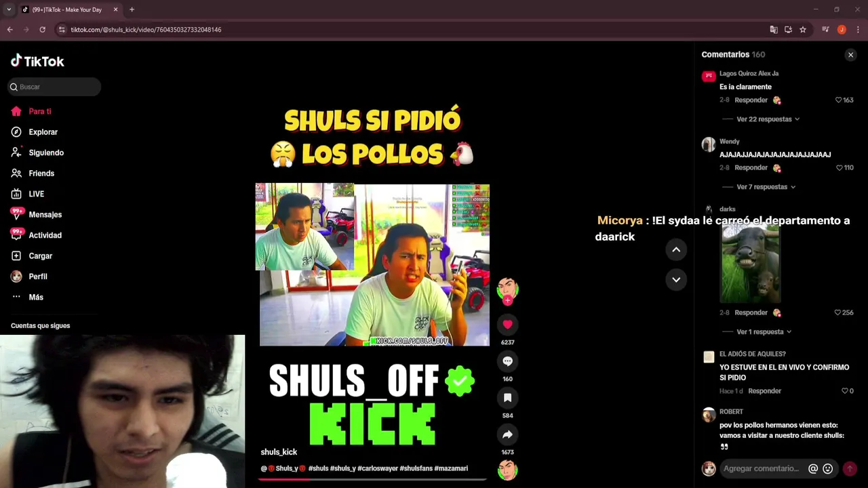Open Chrome profile avatar J
The width and height of the screenshot is (868, 488).
(842, 30)
